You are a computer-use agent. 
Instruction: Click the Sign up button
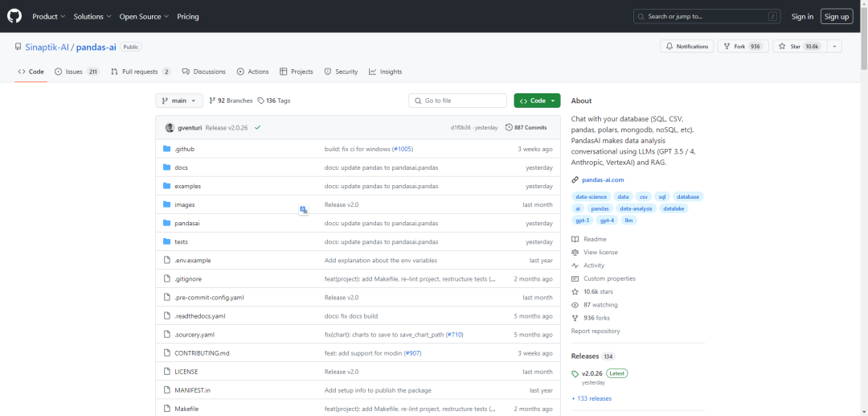837,17
